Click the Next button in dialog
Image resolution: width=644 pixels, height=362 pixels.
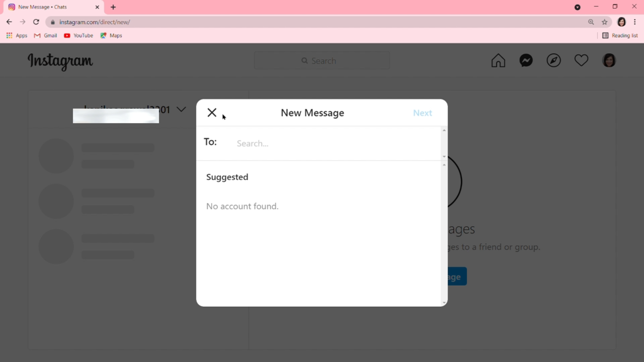point(422,113)
